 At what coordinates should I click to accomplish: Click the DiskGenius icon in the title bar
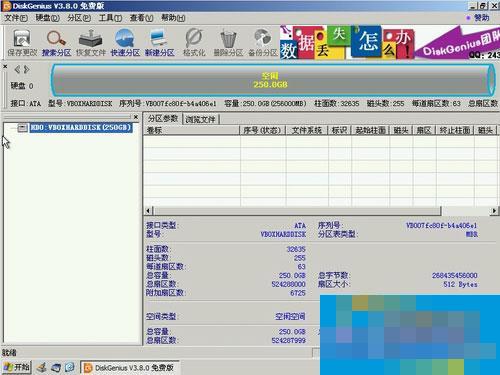coord(6,6)
